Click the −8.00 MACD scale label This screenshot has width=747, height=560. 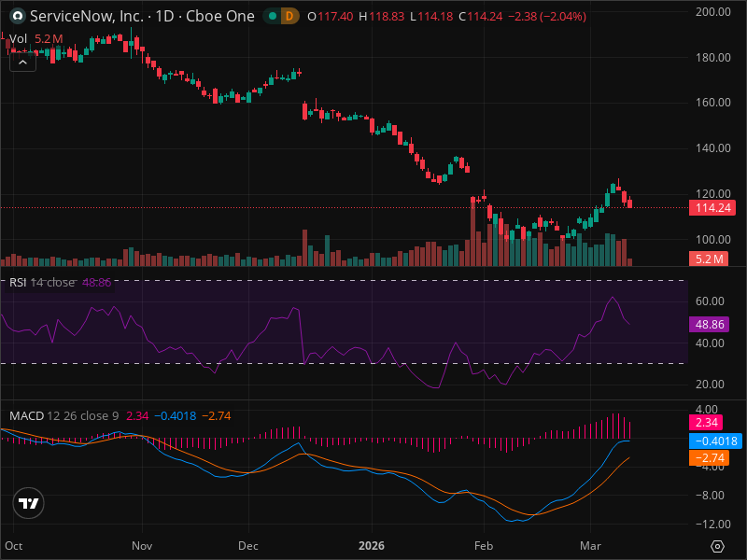coord(709,496)
